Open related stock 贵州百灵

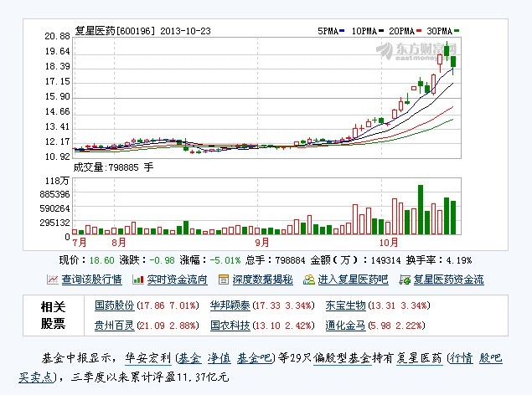tap(114, 326)
